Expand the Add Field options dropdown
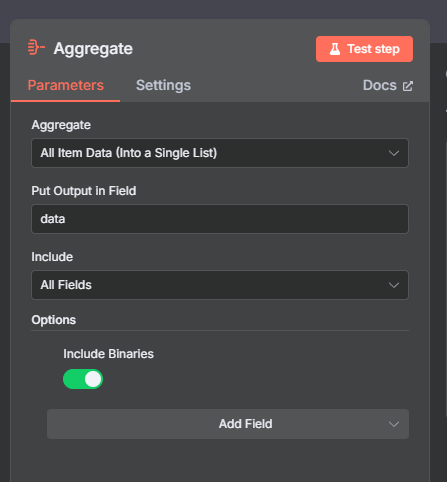447x482 pixels. coord(228,424)
